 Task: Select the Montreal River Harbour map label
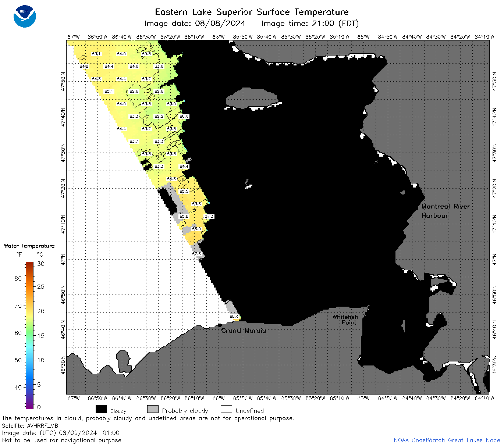[x=446, y=211]
